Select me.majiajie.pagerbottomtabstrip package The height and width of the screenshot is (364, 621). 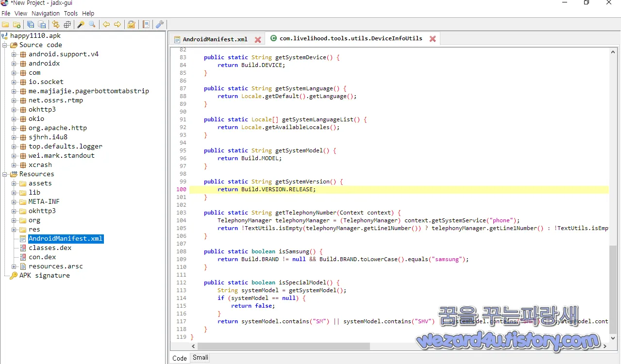[x=89, y=91]
